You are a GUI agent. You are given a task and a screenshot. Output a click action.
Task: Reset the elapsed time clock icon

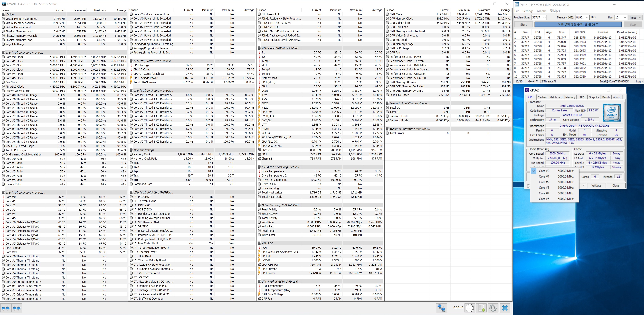click(x=469, y=308)
